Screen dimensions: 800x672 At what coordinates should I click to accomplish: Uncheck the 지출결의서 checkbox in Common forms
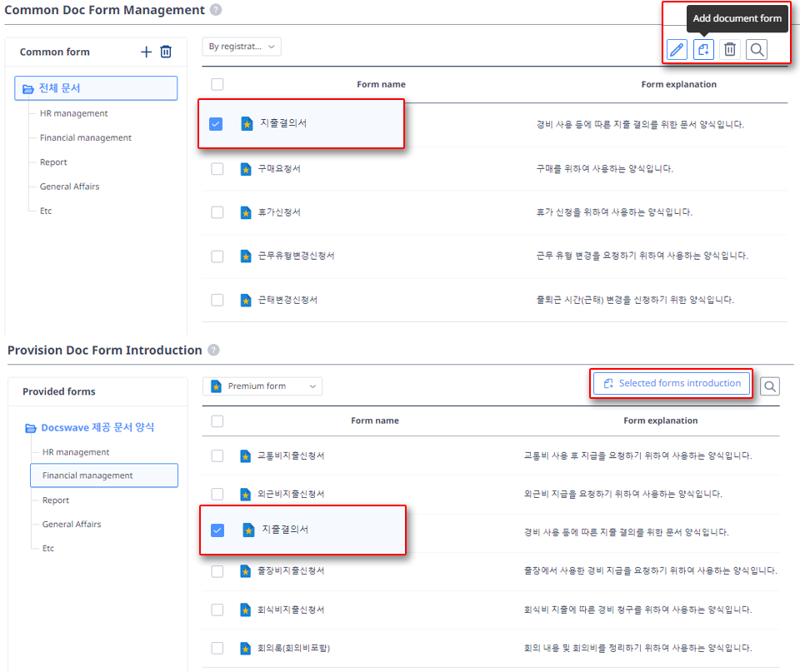(217, 124)
